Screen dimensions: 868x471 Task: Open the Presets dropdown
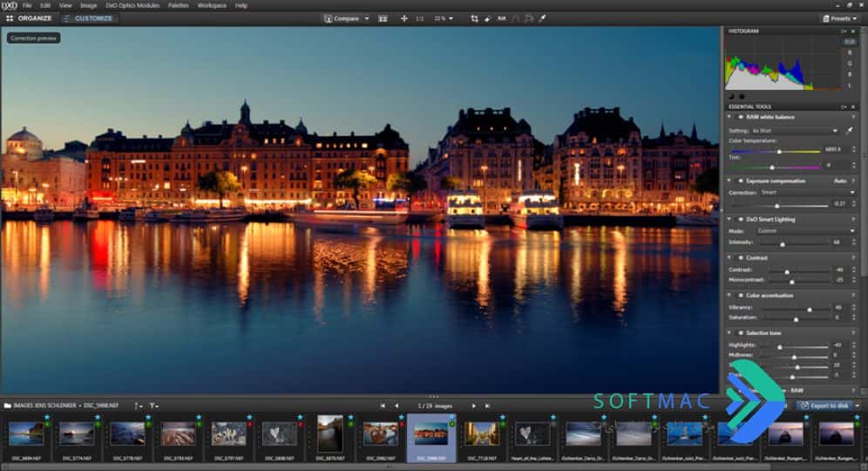pos(839,18)
